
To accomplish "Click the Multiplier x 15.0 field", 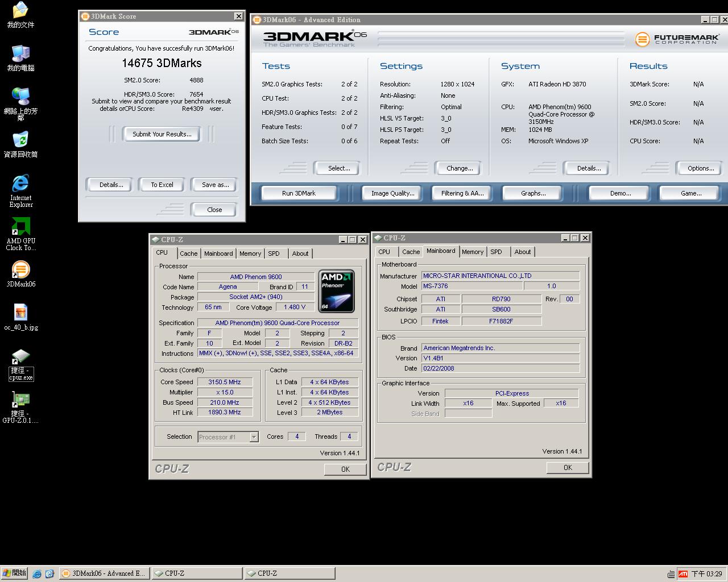I will (x=225, y=392).
